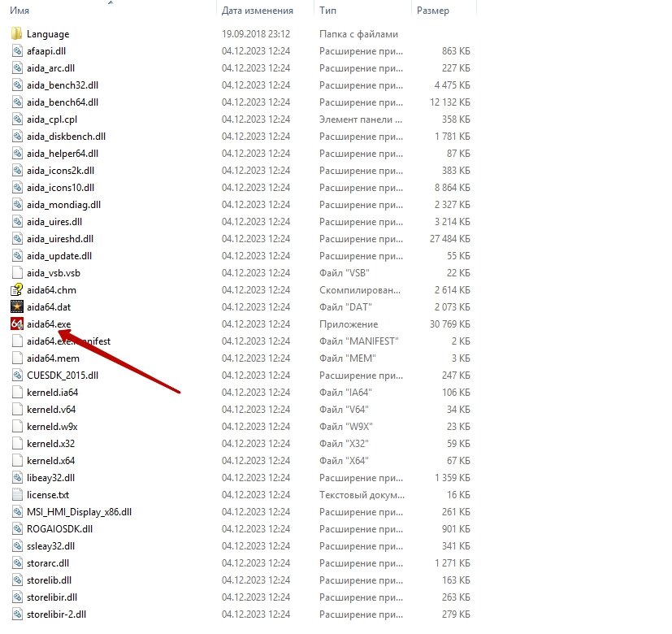Sort by the Размер column header
The height and width of the screenshot is (634, 672).
(433, 11)
